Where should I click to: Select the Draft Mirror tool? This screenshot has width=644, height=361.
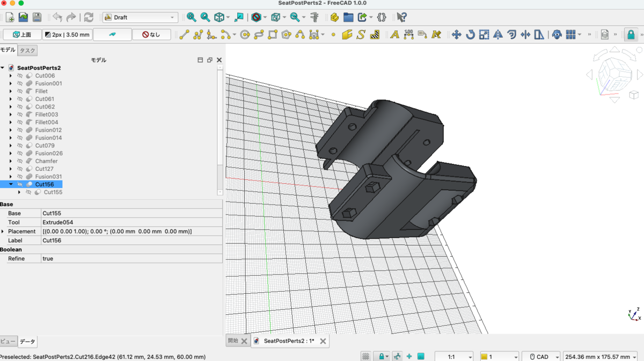coord(497,35)
